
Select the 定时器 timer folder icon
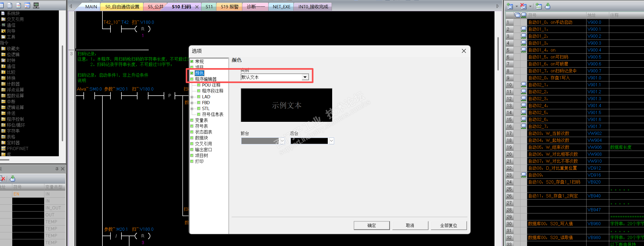pos(3,143)
